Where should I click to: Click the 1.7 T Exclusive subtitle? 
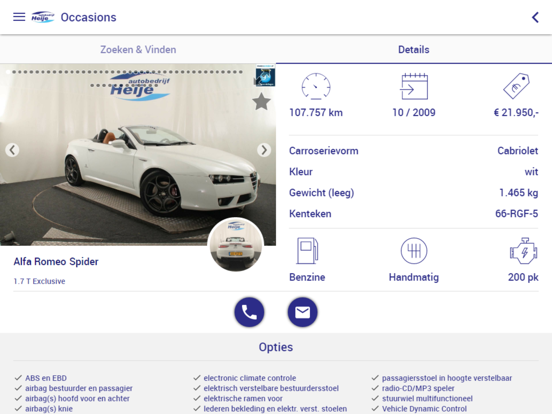pos(39,281)
